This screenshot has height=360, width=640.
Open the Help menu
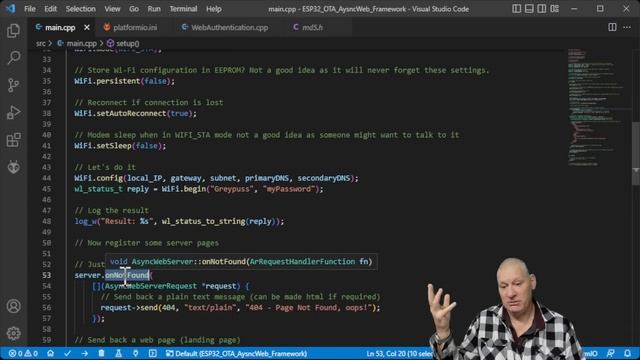click(x=214, y=9)
